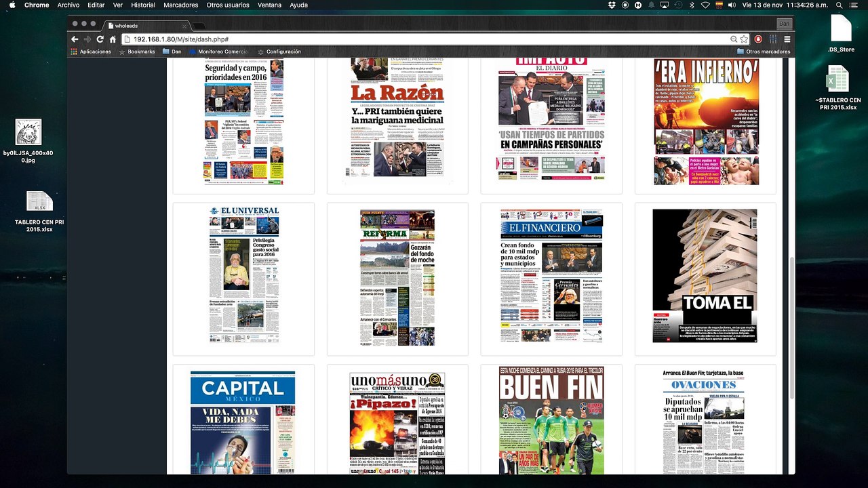Open the Bluetooth status menu
Screen dimensions: 868x488
tap(692, 5)
